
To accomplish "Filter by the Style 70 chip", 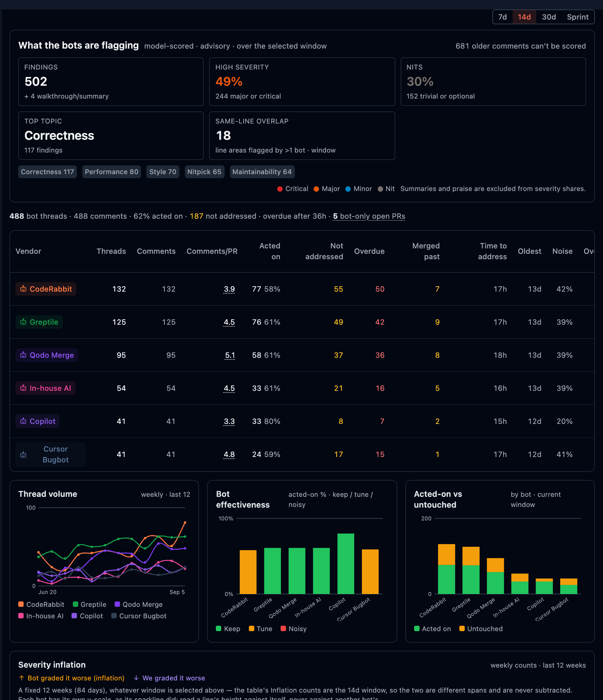I will (x=163, y=171).
